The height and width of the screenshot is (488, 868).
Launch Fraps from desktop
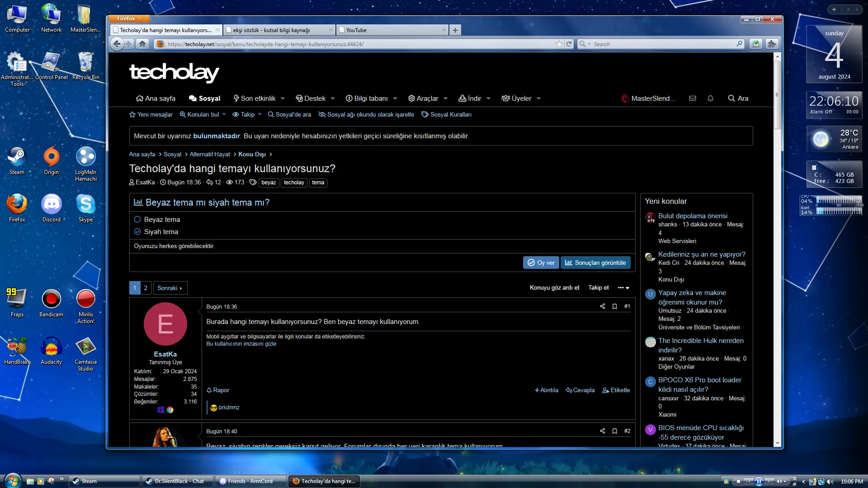(x=17, y=303)
